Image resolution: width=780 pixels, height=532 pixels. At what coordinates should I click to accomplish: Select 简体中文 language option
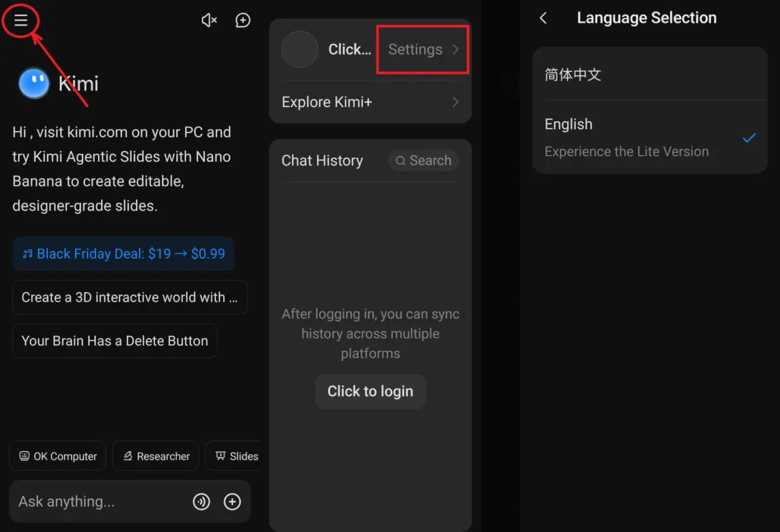(649, 75)
